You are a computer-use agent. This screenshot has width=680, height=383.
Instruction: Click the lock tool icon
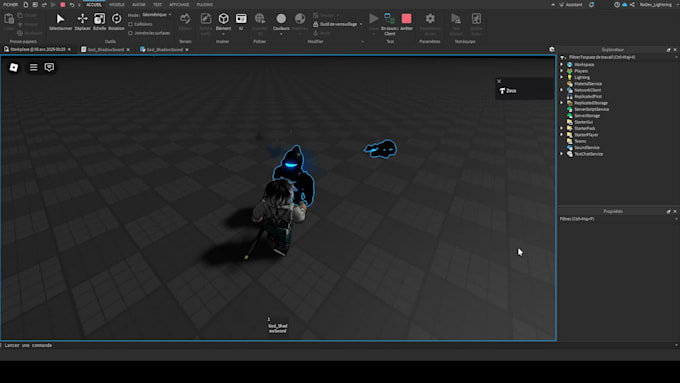click(x=316, y=24)
